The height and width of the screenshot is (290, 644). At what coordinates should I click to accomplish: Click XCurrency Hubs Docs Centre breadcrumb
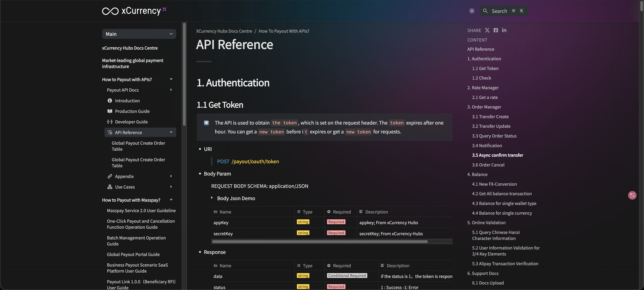[x=224, y=31]
